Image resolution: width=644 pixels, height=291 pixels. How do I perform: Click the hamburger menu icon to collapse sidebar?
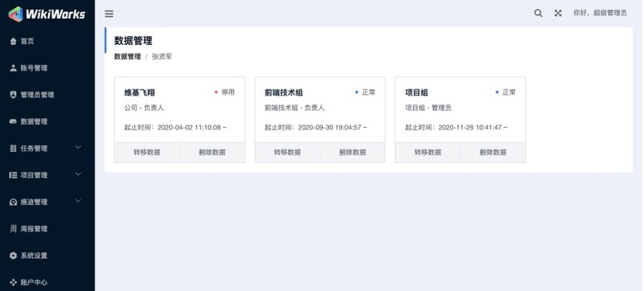[109, 14]
